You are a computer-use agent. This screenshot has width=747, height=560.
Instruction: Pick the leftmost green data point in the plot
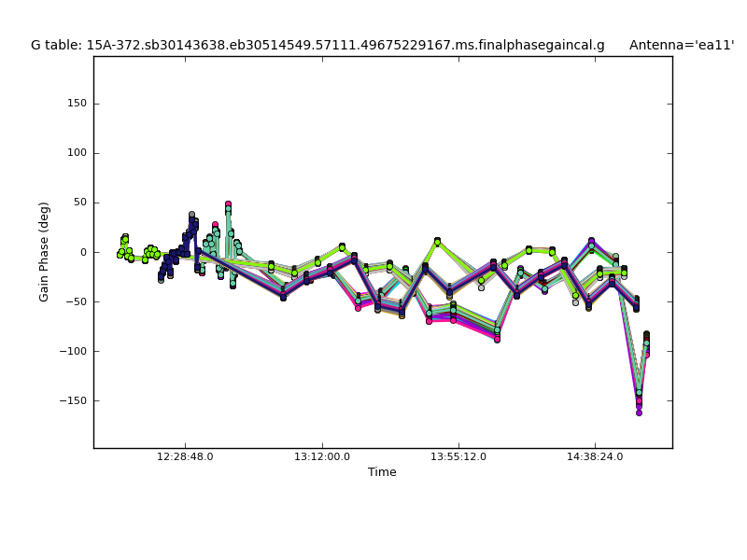tap(120, 254)
